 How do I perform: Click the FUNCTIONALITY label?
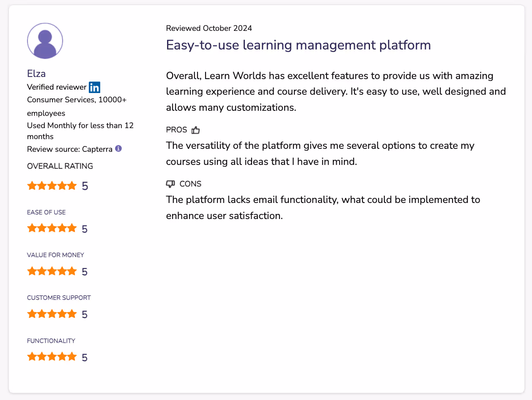click(x=51, y=341)
